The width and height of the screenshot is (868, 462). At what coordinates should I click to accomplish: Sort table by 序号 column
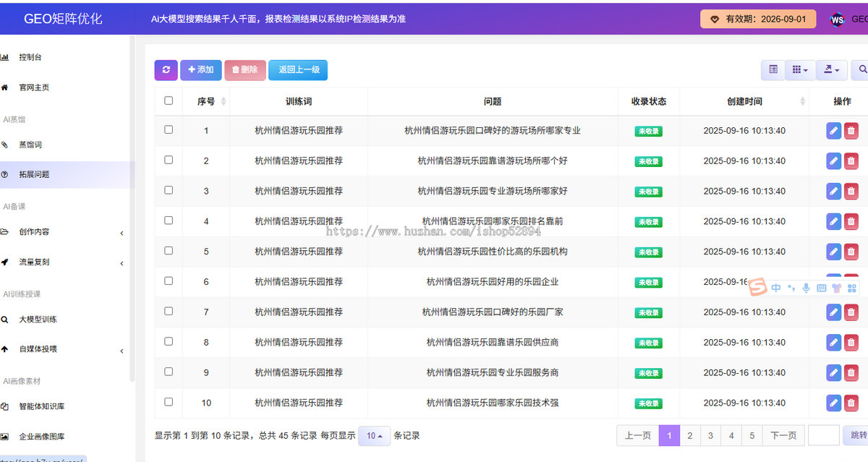[206, 101]
